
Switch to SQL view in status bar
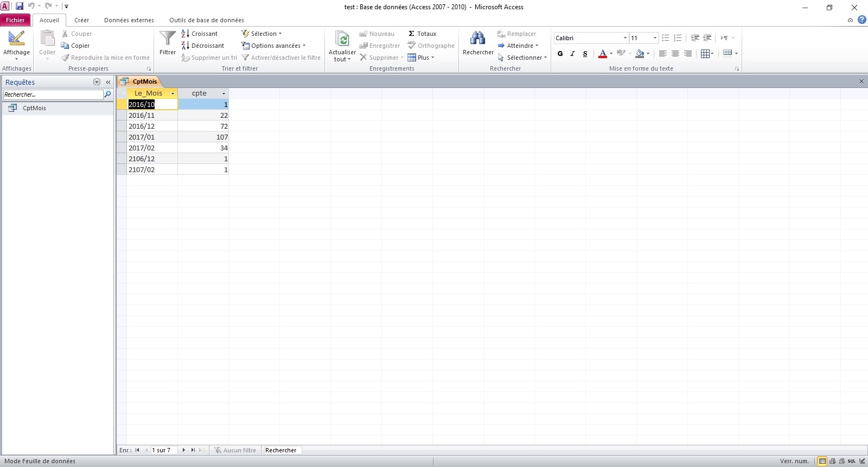[x=852, y=461]
